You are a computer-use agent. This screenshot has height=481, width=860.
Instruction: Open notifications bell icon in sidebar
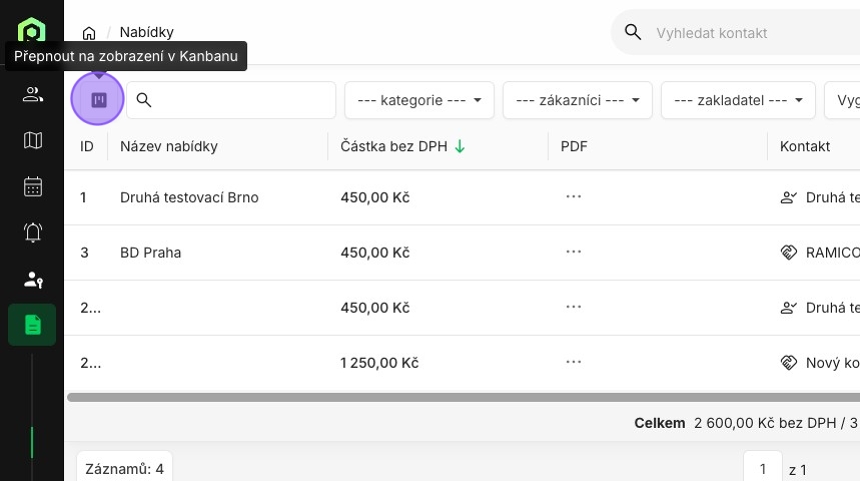[32, 233]
